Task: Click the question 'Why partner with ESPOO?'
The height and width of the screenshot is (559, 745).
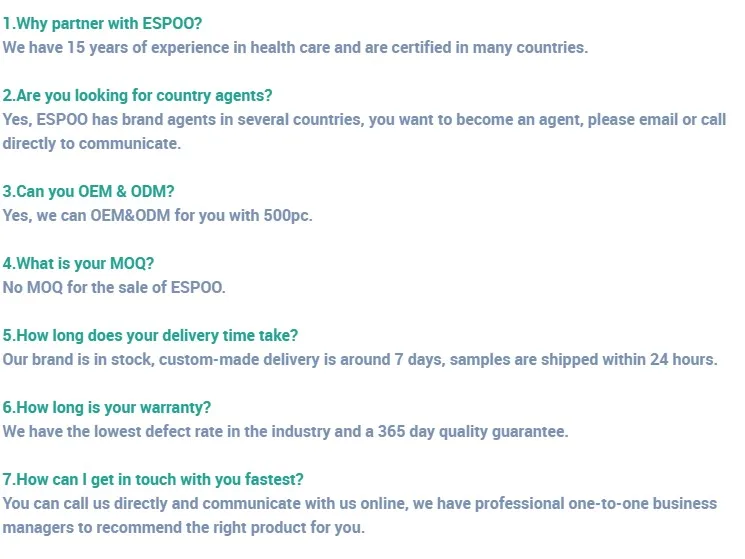Action: pyautogui.click(x=102, y=23)
